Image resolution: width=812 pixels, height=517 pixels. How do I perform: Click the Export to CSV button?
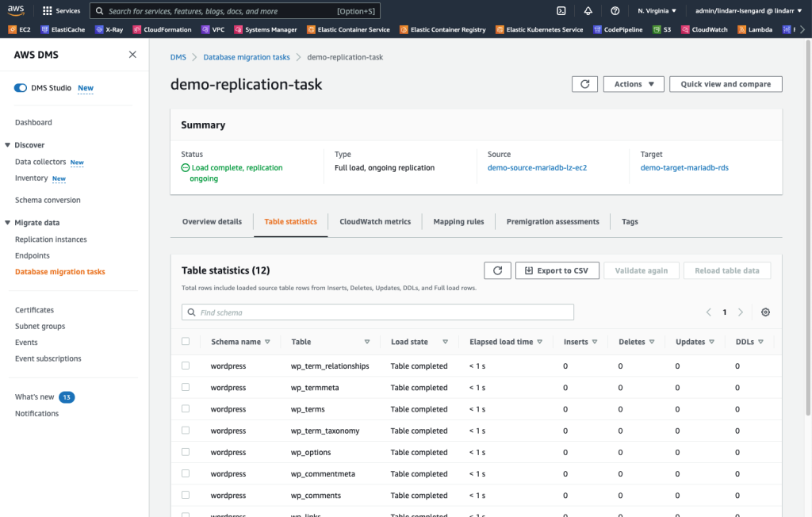pyautogui.click(x=557, y=270)
